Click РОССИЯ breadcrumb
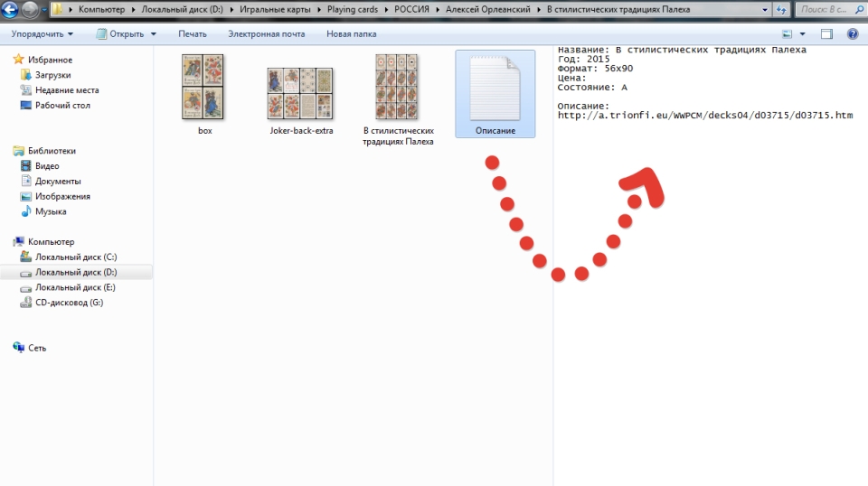Viewport: 868px width, 486px height. [411, 9]
